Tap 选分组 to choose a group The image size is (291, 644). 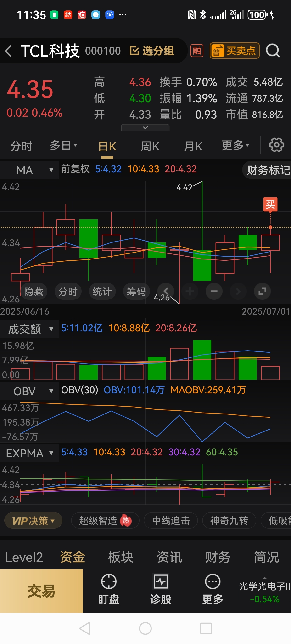(152, 51)
